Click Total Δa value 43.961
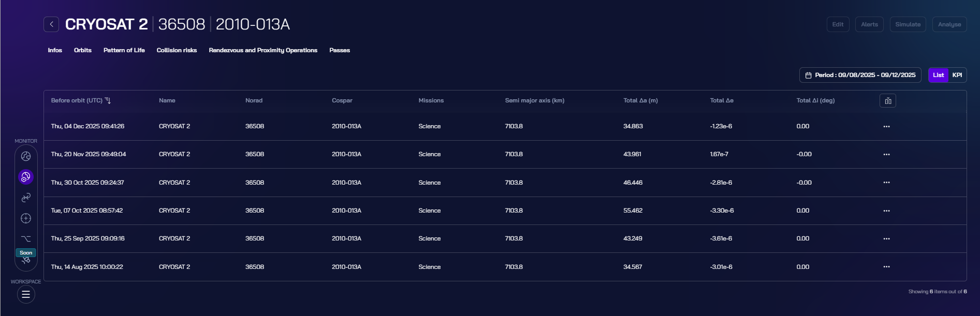Screen dimensions: 980x316 tap(632, 154)
